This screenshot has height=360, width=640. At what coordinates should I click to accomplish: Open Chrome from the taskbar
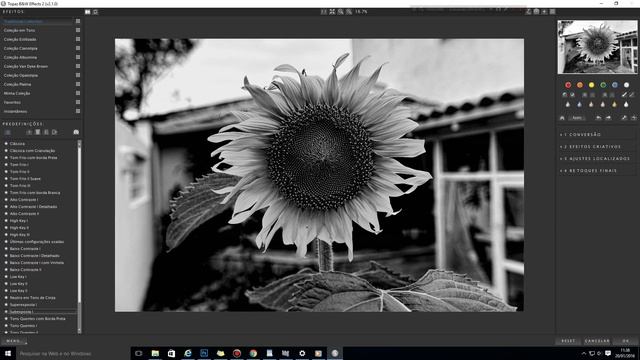[x=253, y=353]
